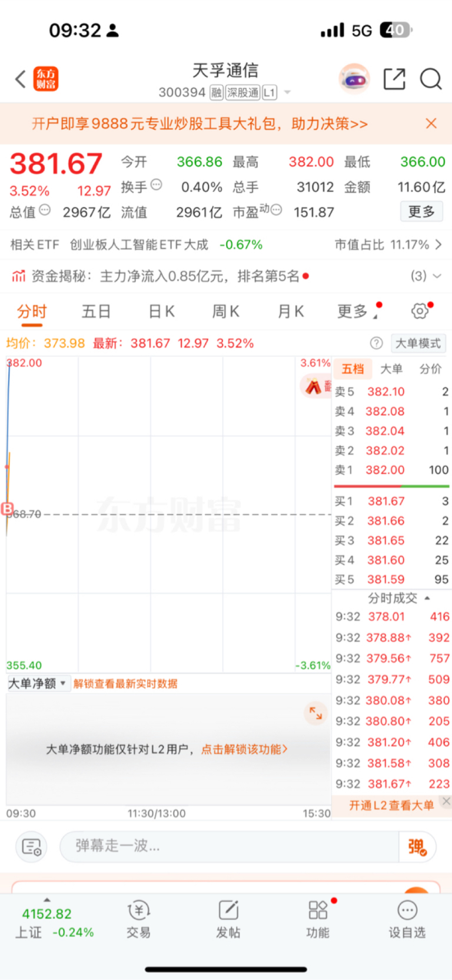Toggle 弹 danmaku button
The width and height of the screenshot is (452, 980).
tap(417, 847)
